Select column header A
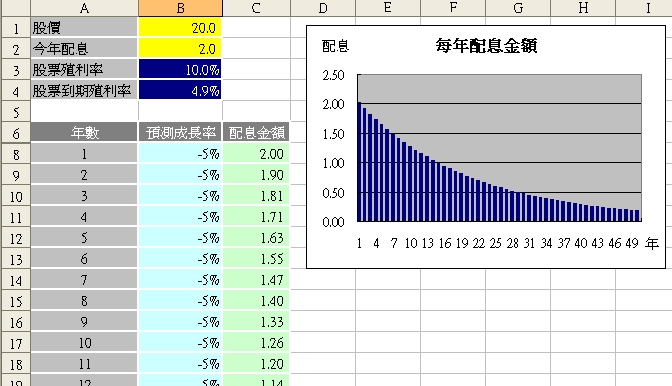Screen dimensions: 672x386 84,8
